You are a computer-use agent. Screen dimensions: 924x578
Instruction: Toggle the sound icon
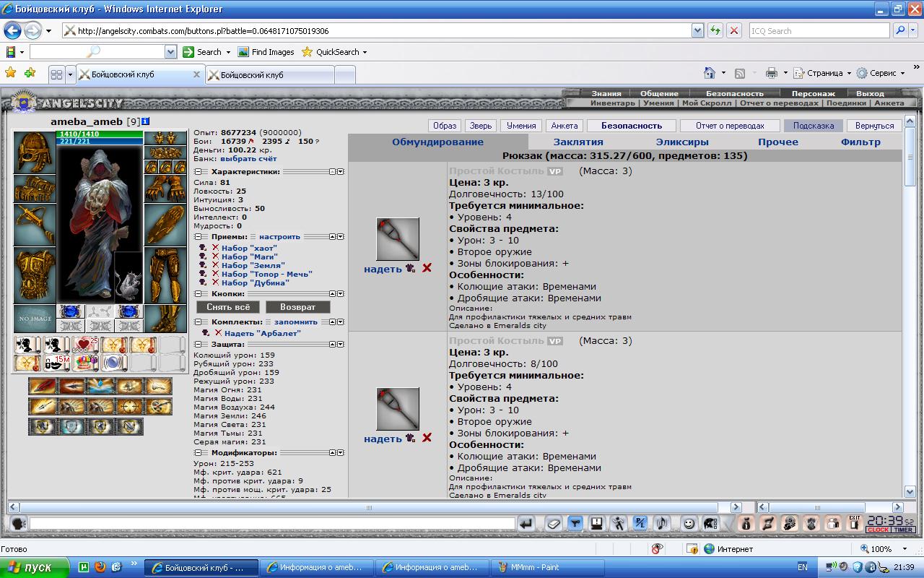tap(662, 523)
